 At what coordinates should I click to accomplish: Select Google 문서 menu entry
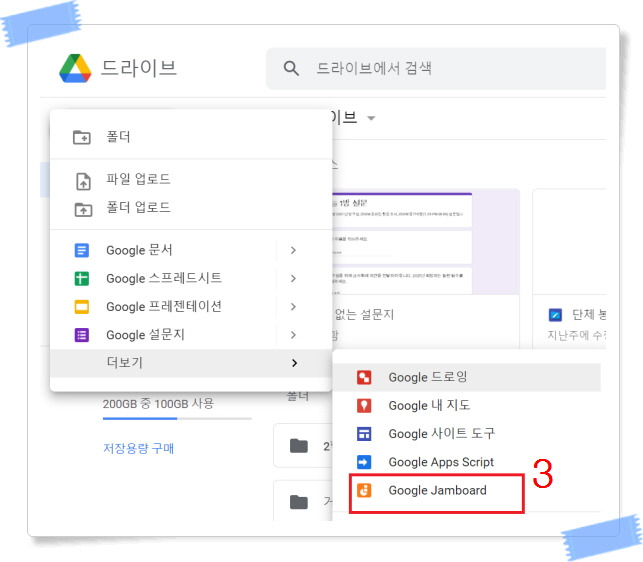click(190, 250)
